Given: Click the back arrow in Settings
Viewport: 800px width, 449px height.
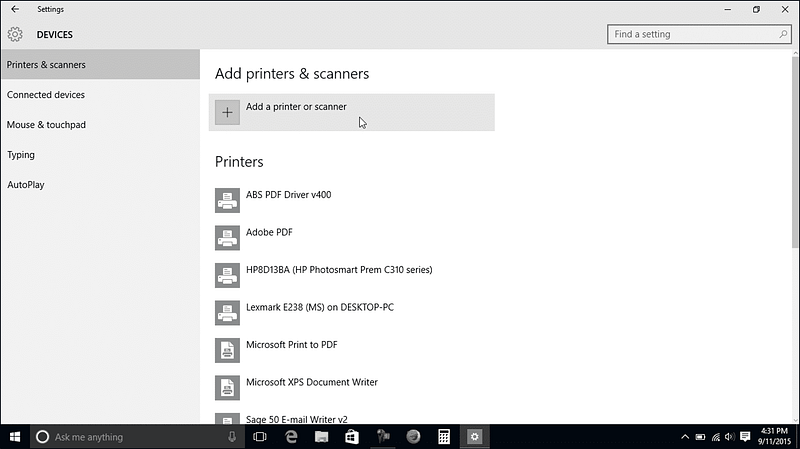Looking at the screenshot, I should click(x=15, y=9).
